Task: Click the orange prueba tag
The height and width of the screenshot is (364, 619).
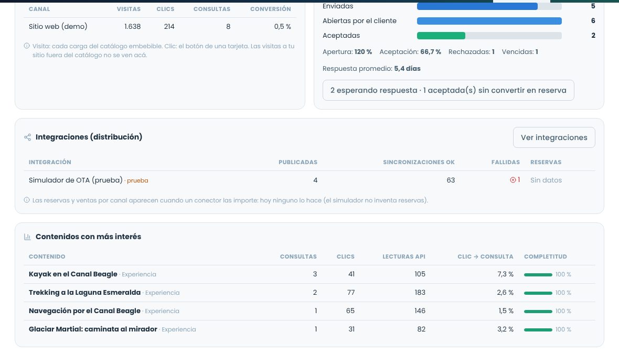Action: click(137, 180)
